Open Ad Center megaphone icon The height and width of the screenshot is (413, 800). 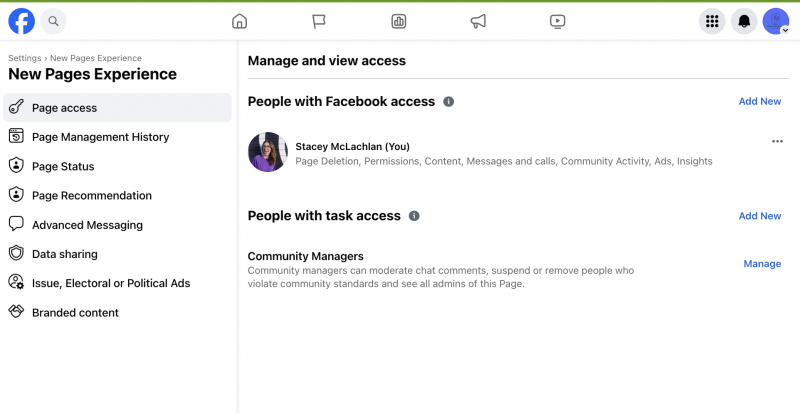478,21
